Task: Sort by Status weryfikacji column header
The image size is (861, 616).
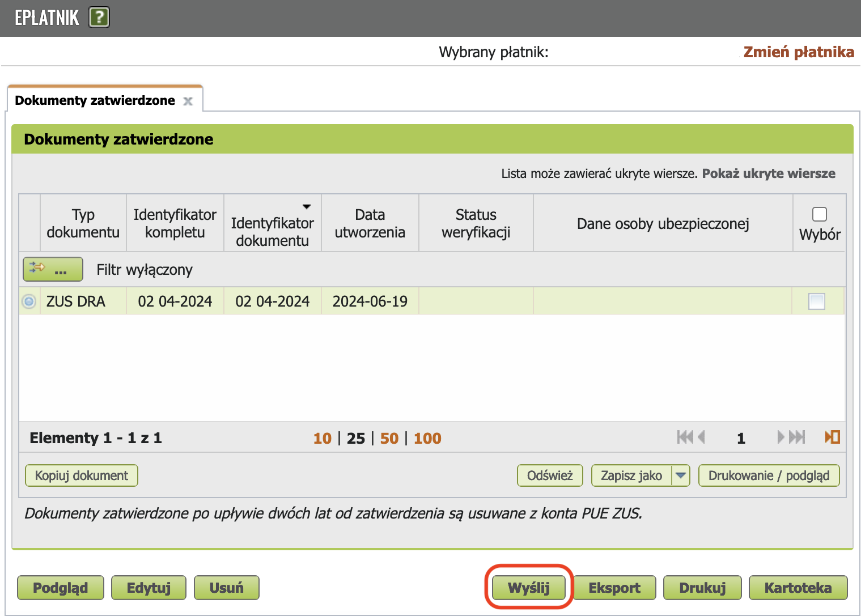Action: [476, 223]
